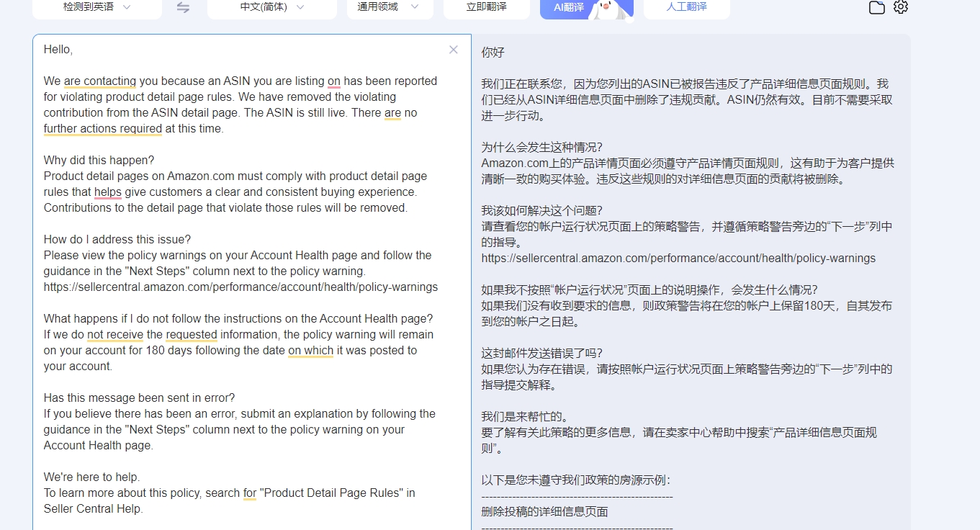Viewport: 980px width, 530px height.
Task: Click underlined word "are" before "no"
Action: 392,113
